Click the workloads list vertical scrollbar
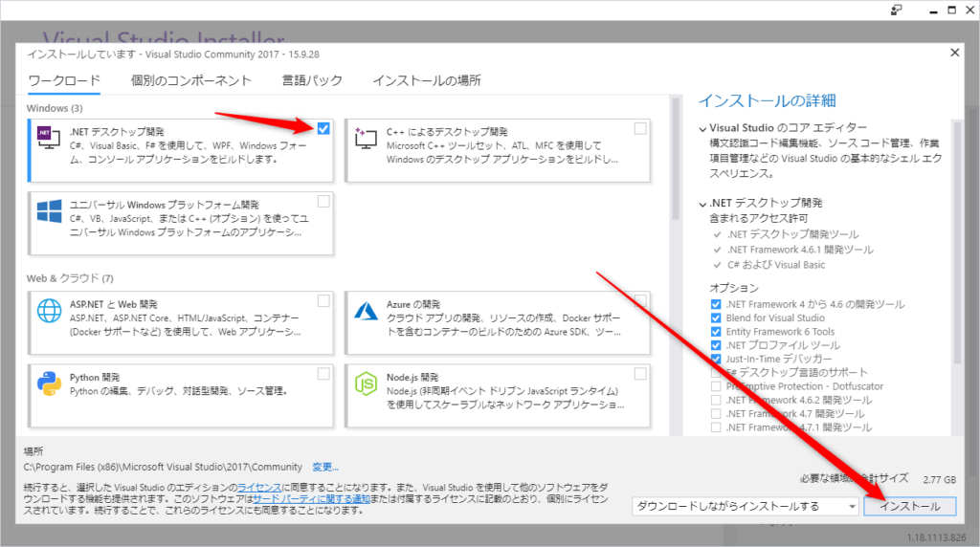980x547 pixels. [675, 160]
